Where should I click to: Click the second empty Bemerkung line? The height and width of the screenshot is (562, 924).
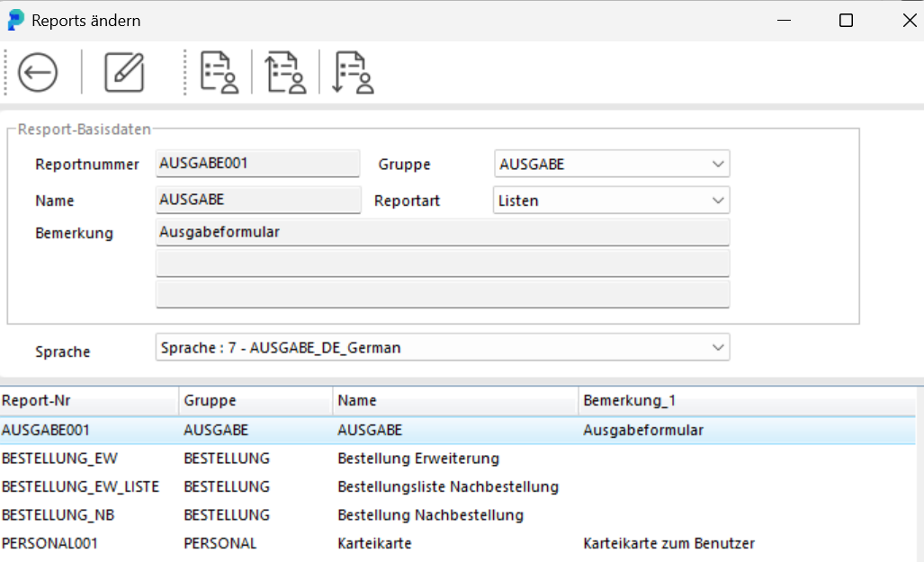442,263
